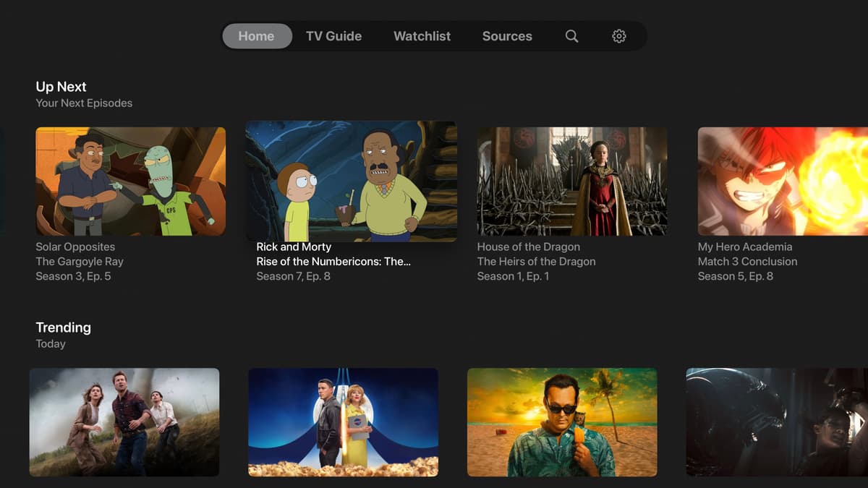The image size is (868, 488).
Task: Click "Season 7, Ep. 8" label
Action: click(x=294, y=276)
